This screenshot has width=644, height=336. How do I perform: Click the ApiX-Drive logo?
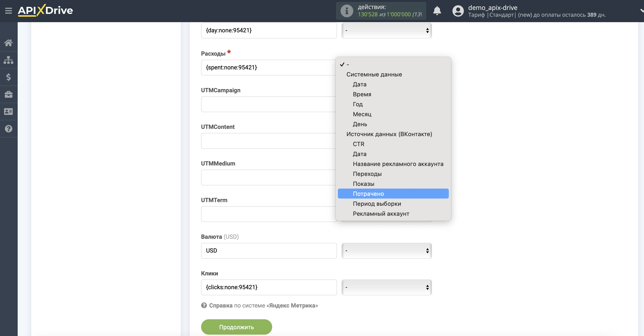(x=45, y=10)
